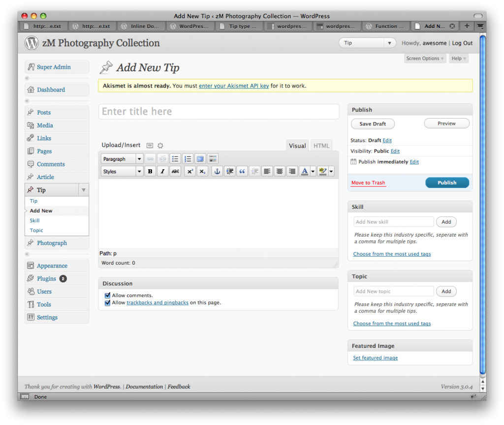Toggle Allow trackbacks and pingbacks checkbox
Image resolution: width=504 pixels, height=425 pixels.
(107, 303)
